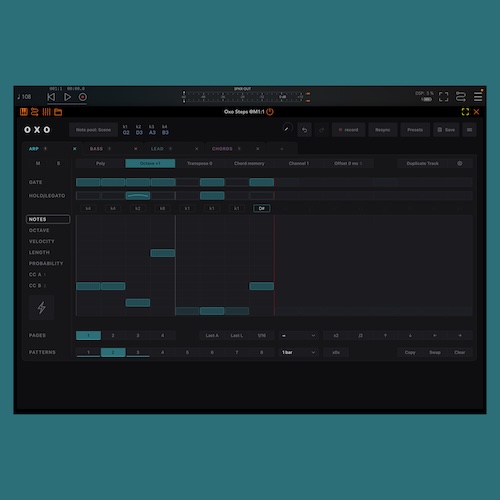Mute the ARP track with M
500x500 pixels.
click(38, 163)
